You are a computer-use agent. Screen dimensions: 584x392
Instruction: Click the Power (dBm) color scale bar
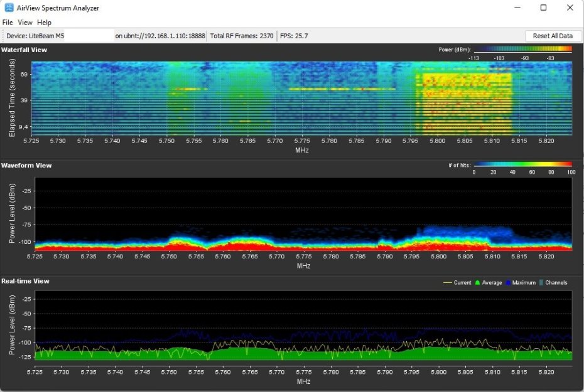pyautogui.click(x=522, y=49)
